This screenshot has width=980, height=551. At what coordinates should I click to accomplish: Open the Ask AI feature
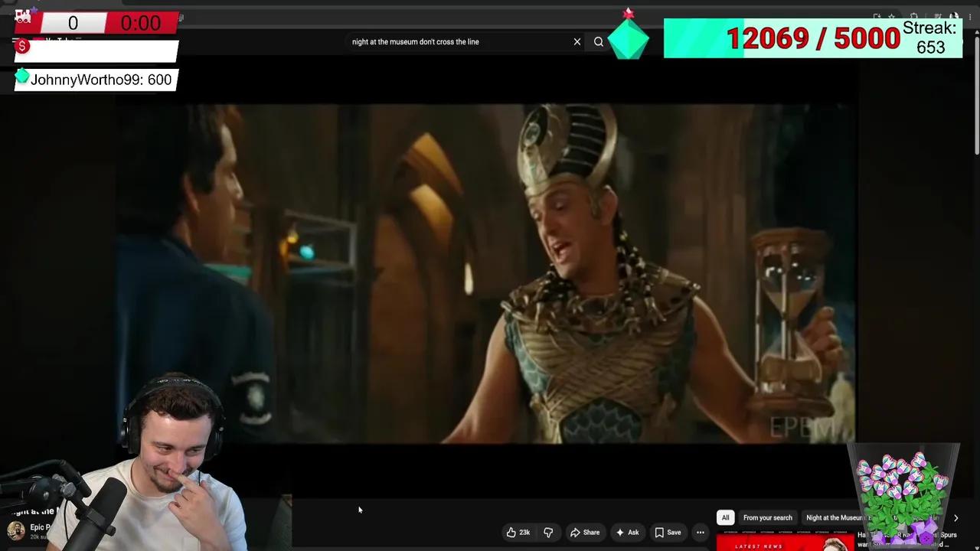click(x=627, y=533)
